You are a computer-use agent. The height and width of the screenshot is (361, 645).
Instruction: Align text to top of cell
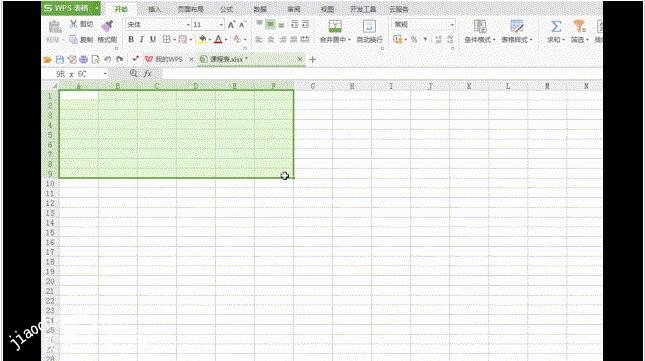click(259, 24)
